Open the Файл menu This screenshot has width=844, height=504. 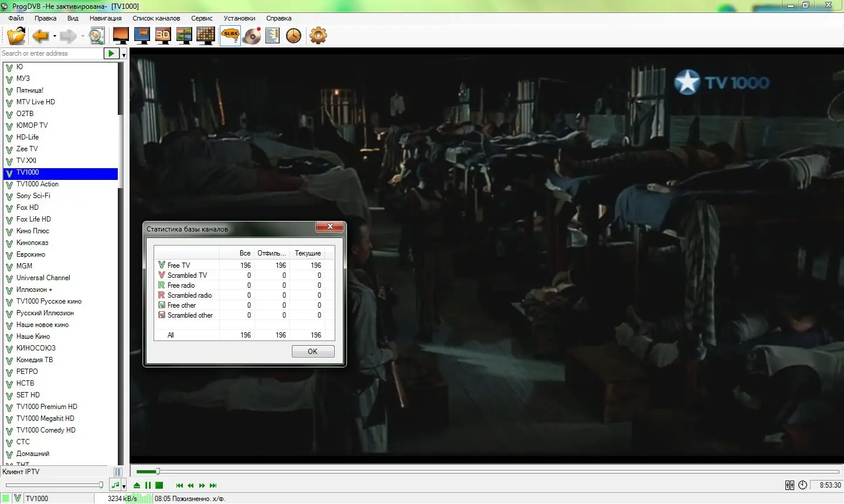pyautogui.click(x=16, y=18)
